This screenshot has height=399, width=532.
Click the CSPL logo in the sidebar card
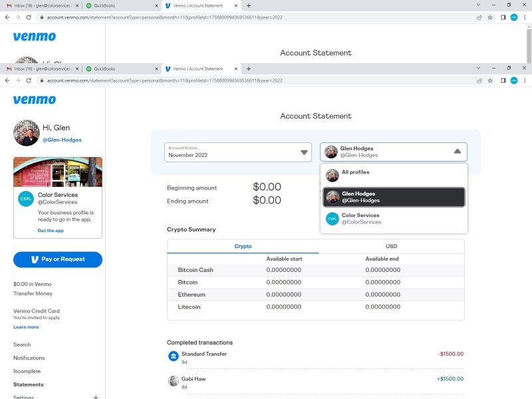tap(26, 199)
